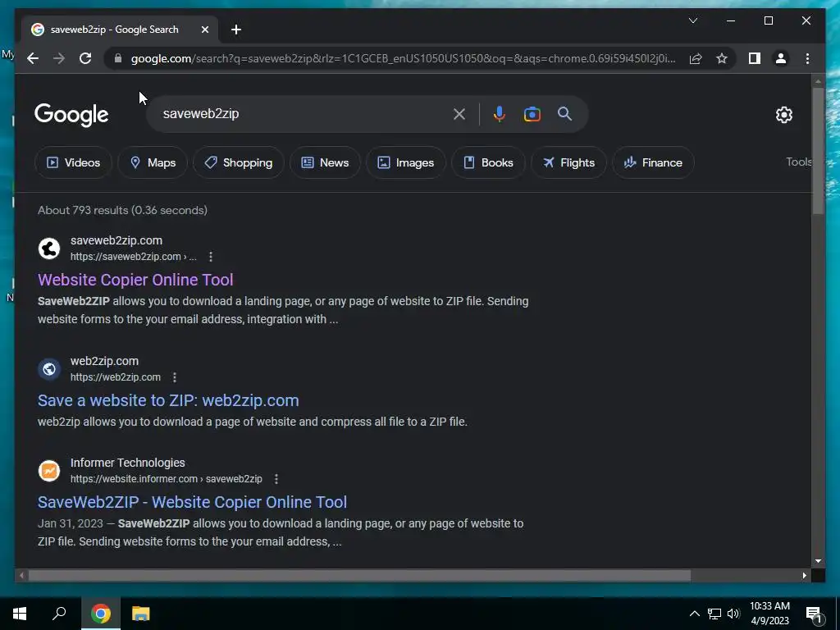Click web2zip.com globe favicon
Image resolution: width=840 pixels, height=630 pixels.
tap(49, 369)
